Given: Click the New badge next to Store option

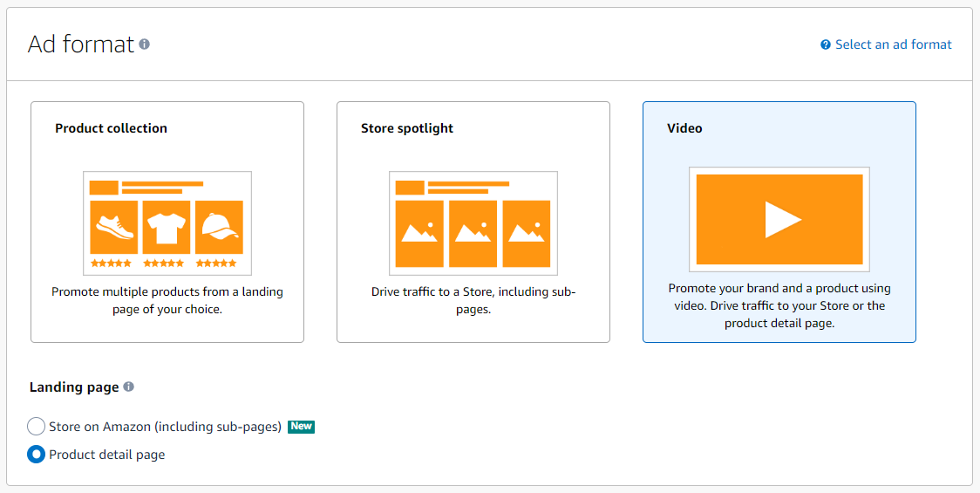Looking at the screenshot, I should tap(302, 427).
